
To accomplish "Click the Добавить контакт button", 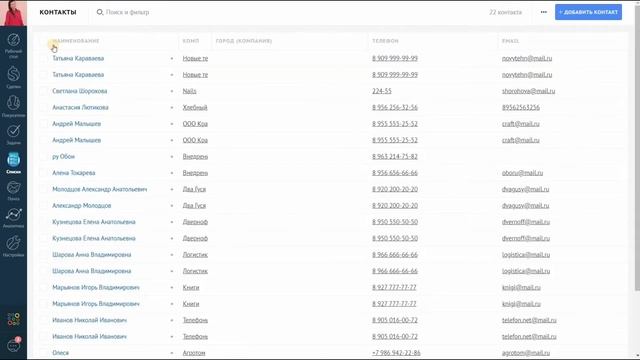I will click(x=588, y=12).
